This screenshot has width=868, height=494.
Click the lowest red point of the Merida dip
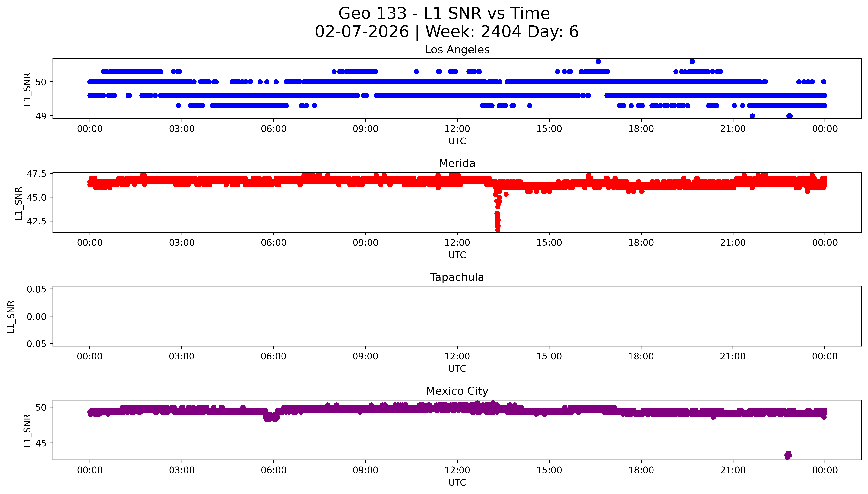(498, 230)
